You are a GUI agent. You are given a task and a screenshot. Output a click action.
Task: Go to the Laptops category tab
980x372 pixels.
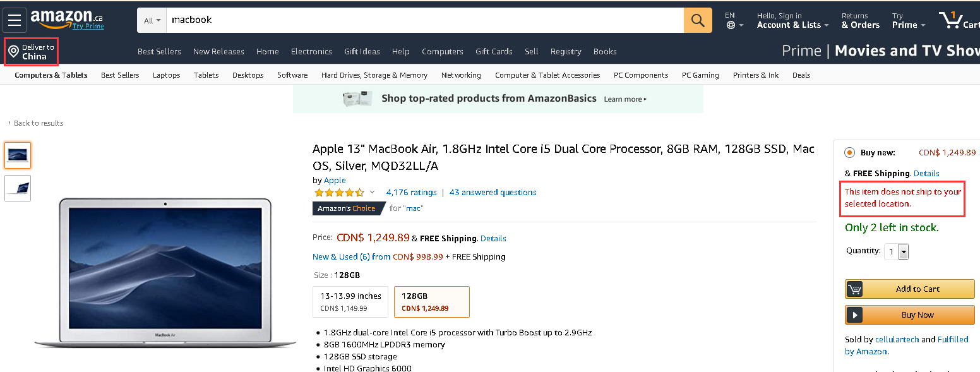click(x=166, y=75)
